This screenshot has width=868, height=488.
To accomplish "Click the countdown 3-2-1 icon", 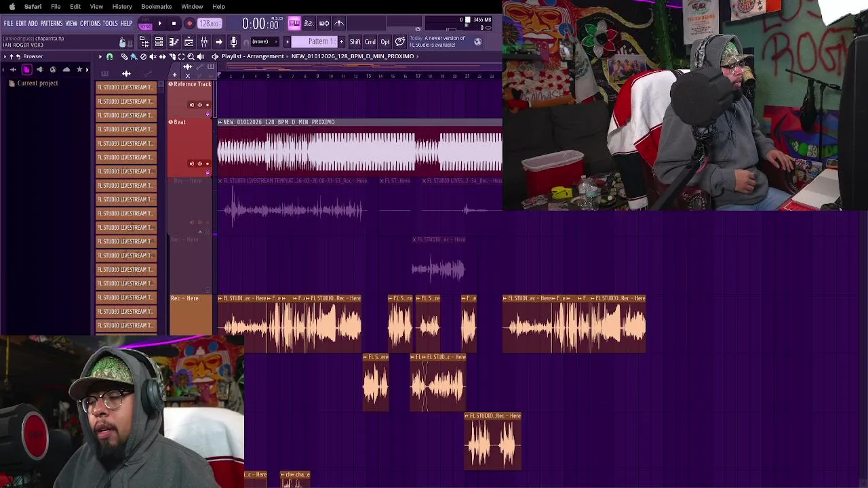I will pos(309,23).
